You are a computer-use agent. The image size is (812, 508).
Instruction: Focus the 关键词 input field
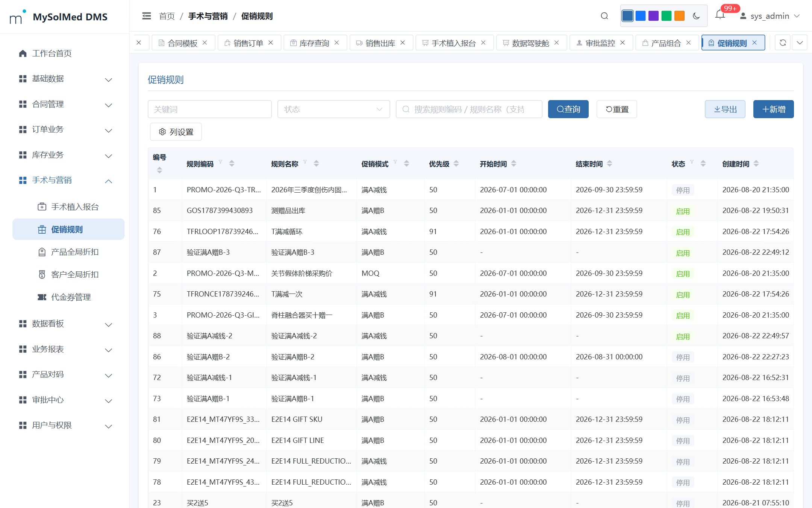[210, 109]
